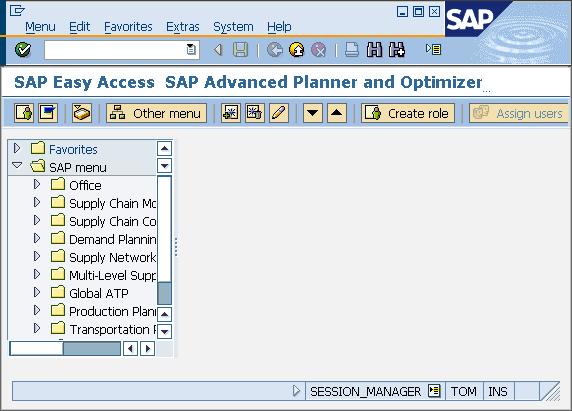The image size is (572, 411).
Task: Click the Delete Favorites icon
Action: tap(255, 113)
